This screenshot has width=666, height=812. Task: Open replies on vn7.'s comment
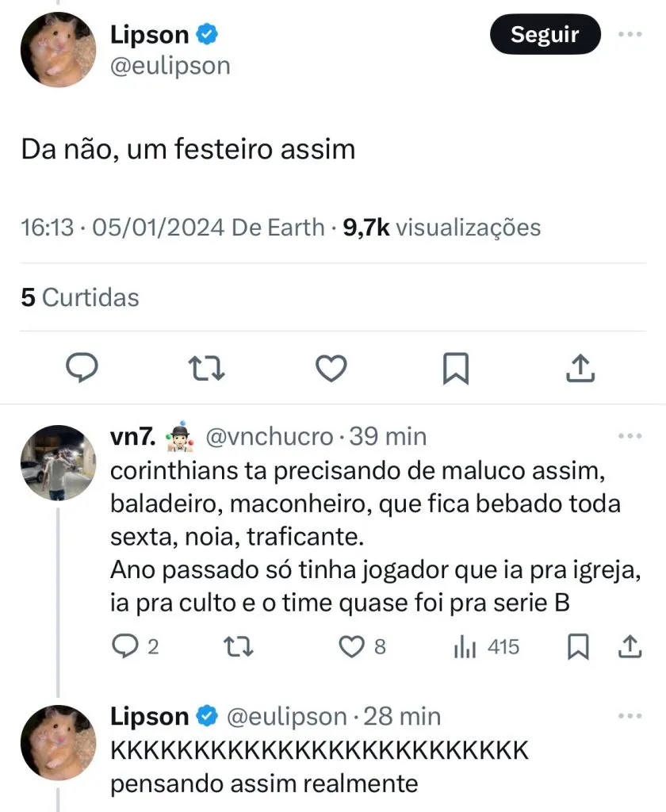pyautogui.click(x=124, y=647)
